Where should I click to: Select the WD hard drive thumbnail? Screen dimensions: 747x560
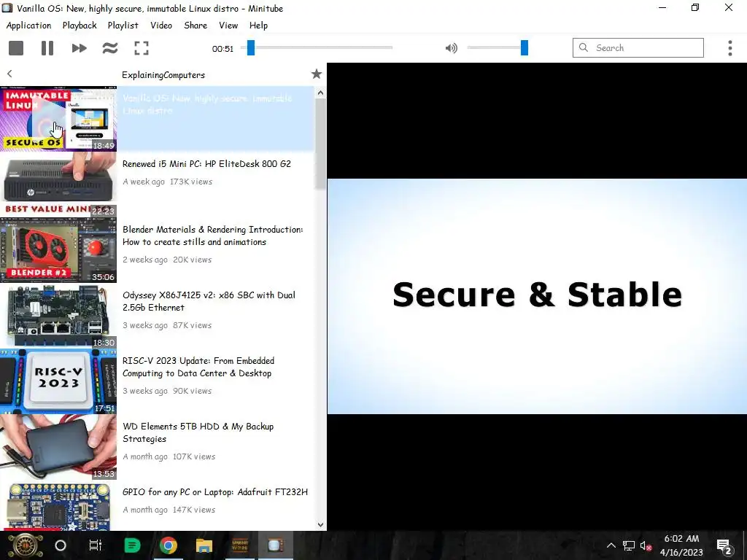[x=58, y=447]
